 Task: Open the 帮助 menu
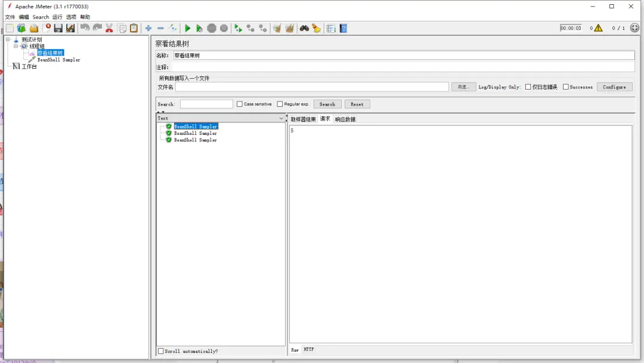(85, 17)
